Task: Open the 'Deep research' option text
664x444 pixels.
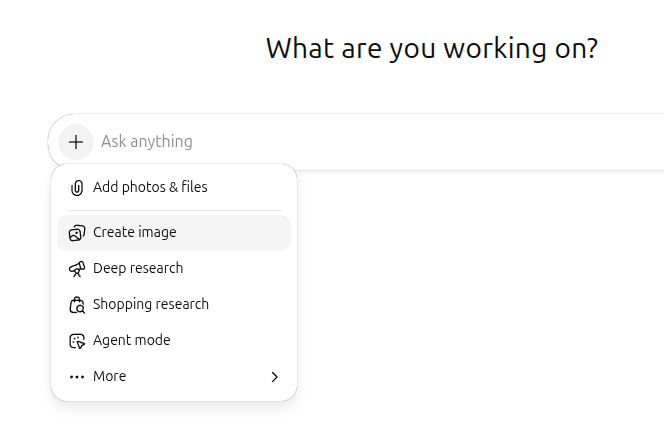Action: pos(138,268)
